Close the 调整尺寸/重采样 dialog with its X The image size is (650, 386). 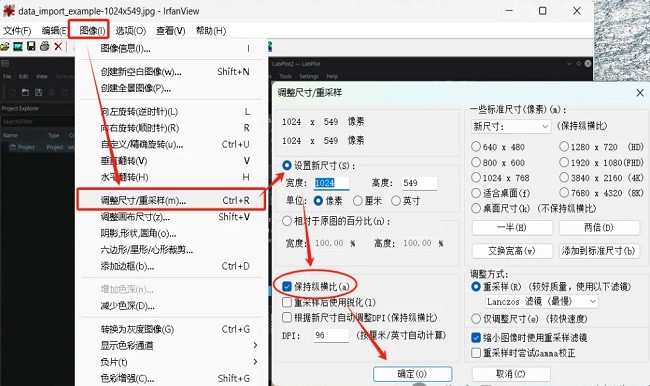pyautogui.click(x=640, y=92)
